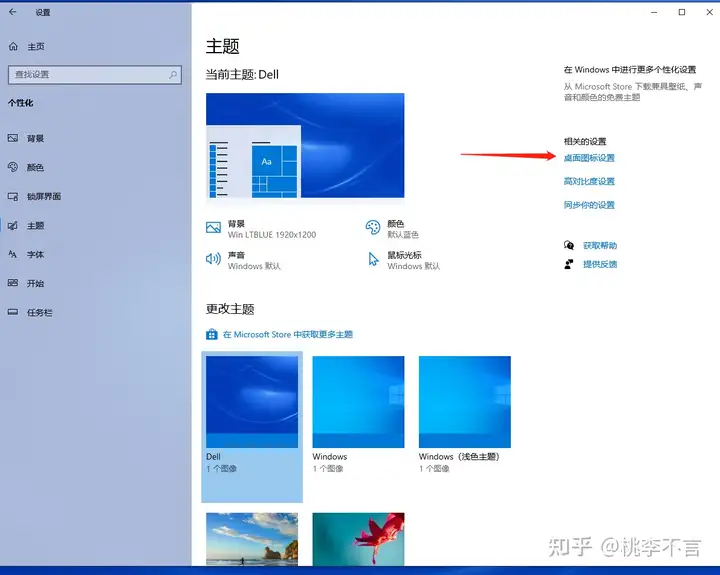Click 主页 label in sidebar
This screenshot has width=720, height=575.
[x=36, y=46]
